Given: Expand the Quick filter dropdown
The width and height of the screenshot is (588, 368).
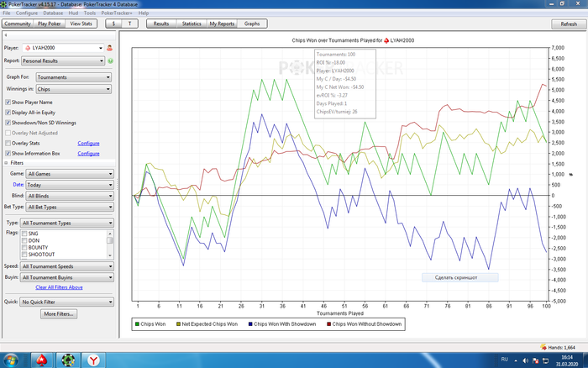Looking at the screenshot, I should (67, 301).
